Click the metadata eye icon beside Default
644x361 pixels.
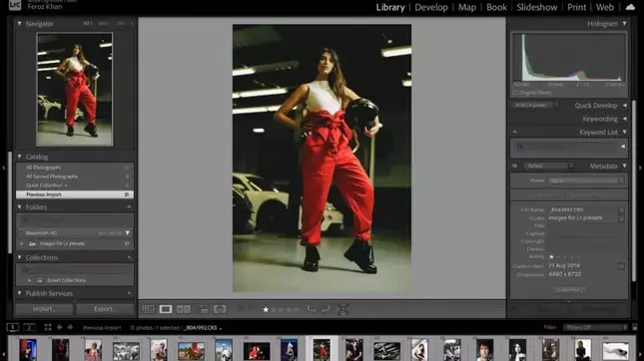point(514,167)
